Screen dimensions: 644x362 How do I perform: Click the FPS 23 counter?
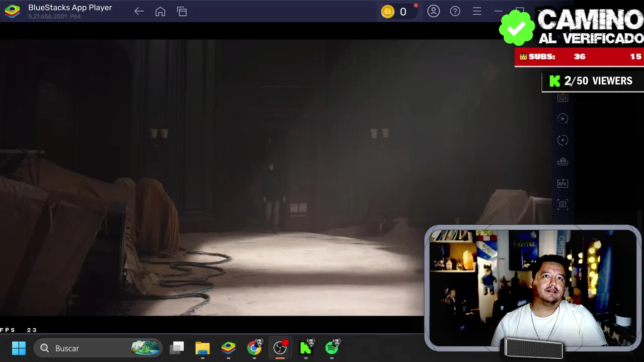(19, 330)
